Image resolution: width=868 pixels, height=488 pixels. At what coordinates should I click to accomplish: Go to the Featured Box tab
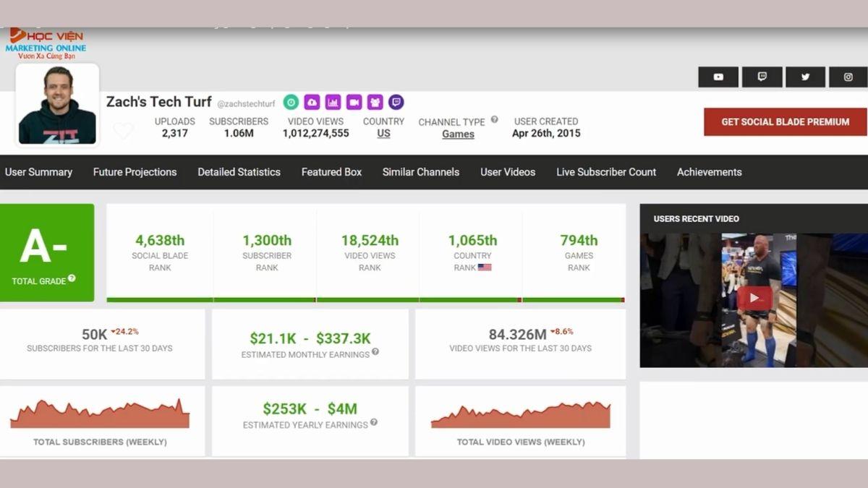click(331, 172)
